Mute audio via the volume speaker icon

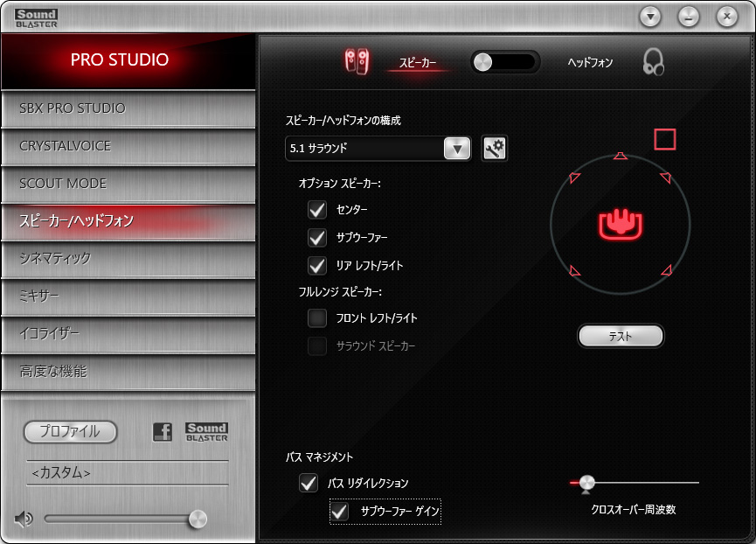[23, 519]
